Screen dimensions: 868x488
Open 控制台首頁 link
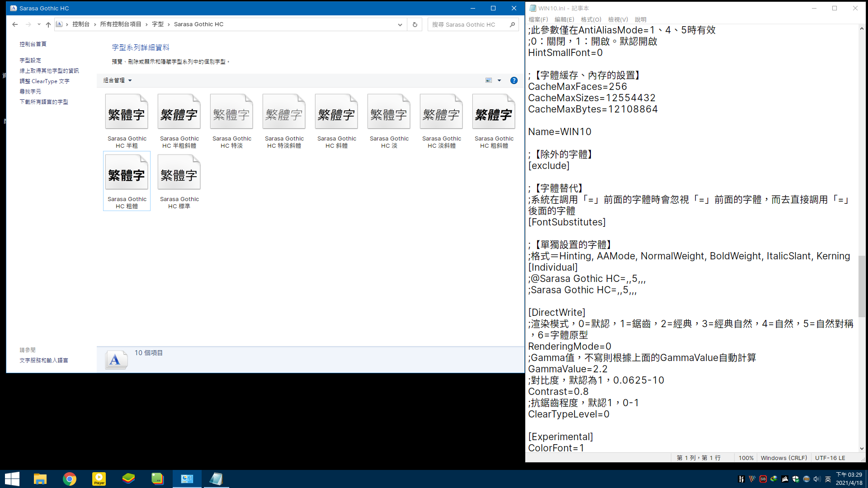click(33, 44)
